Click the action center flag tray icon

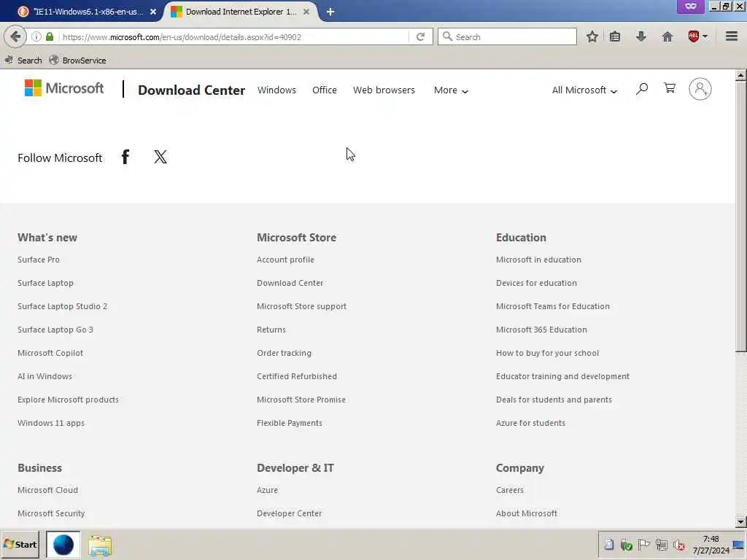click(x=643, y=545)
